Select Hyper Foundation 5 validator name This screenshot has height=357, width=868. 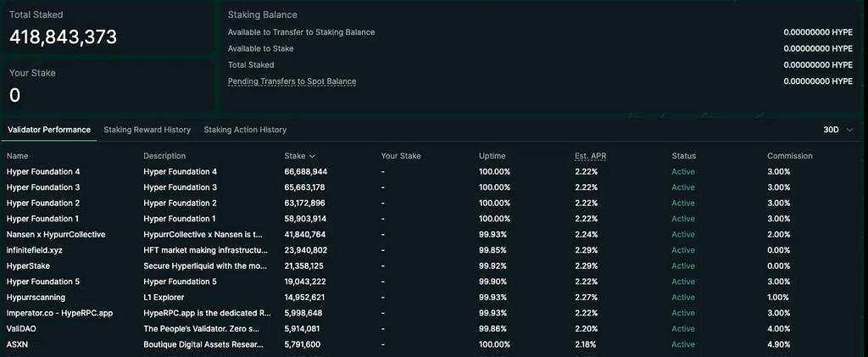43,282
